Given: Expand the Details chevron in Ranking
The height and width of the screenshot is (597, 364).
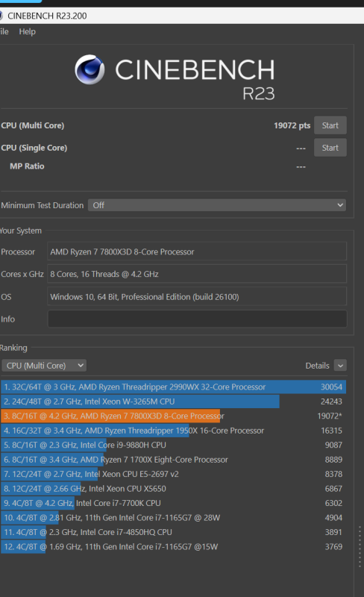Looking at the screenshot, I should coord(340,366).
